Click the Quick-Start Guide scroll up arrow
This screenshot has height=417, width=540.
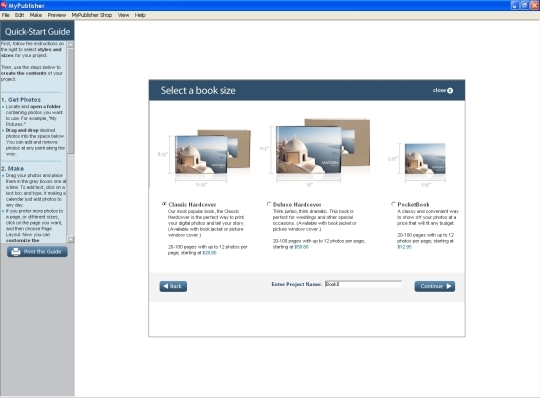coord(71,44)
